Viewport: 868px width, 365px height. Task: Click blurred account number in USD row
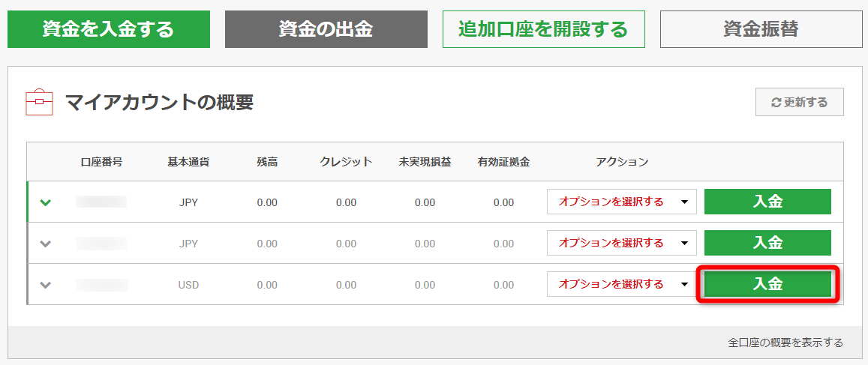[102, 286]
